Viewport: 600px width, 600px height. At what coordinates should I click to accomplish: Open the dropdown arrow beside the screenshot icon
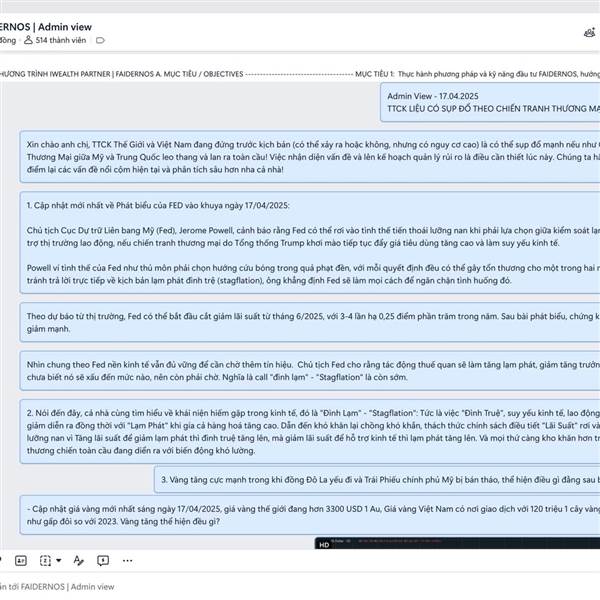point(59,561)
